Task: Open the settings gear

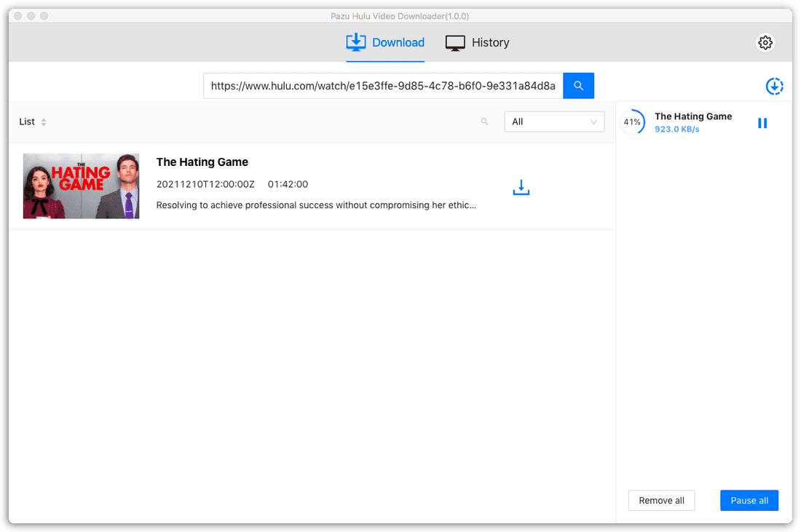Action: [765, 42]
